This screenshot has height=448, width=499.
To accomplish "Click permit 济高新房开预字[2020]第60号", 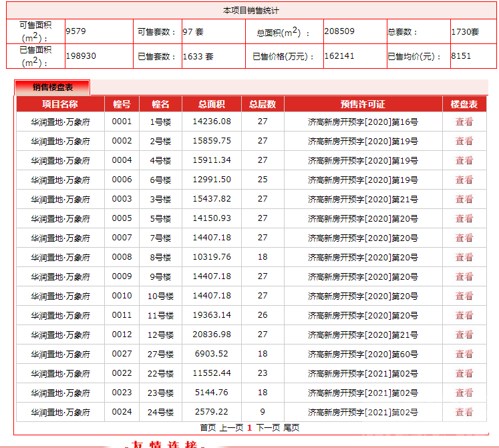I will [x=363, y=355].
